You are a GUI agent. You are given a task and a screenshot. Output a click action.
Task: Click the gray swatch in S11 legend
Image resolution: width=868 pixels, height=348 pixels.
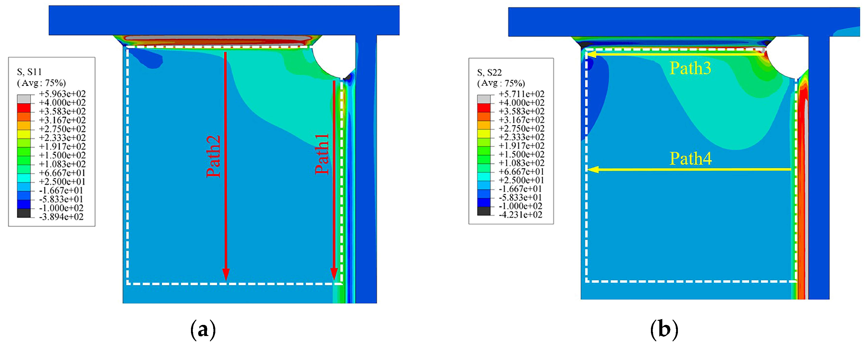point(24,99)
